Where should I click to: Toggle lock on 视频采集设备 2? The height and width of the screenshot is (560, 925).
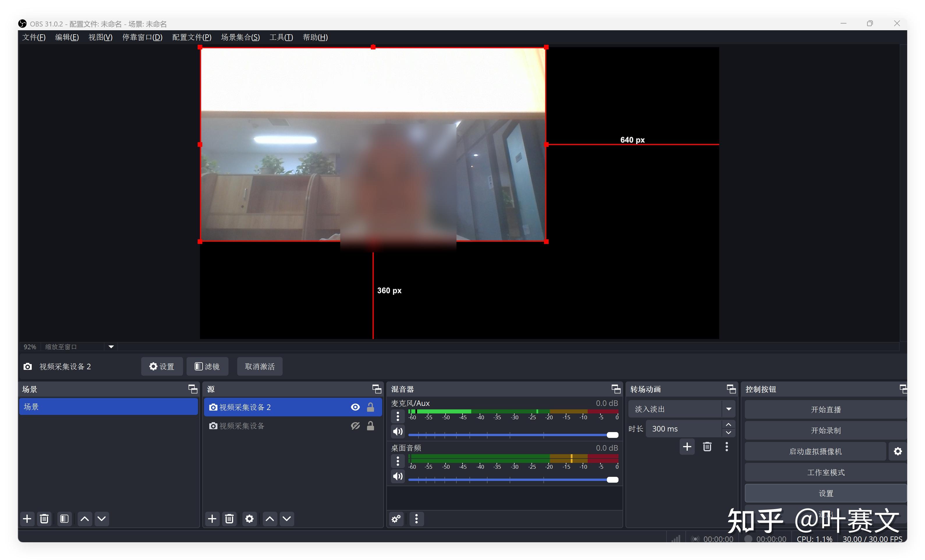371,407
